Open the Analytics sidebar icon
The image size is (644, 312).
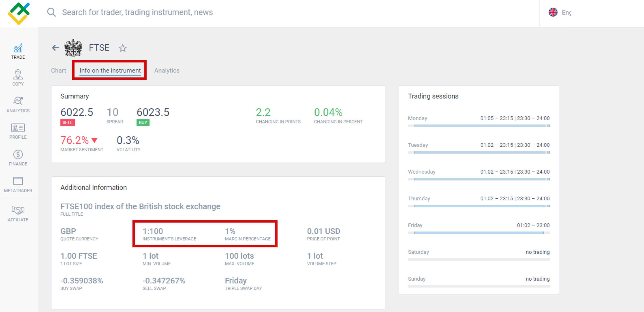coord(18,101)
